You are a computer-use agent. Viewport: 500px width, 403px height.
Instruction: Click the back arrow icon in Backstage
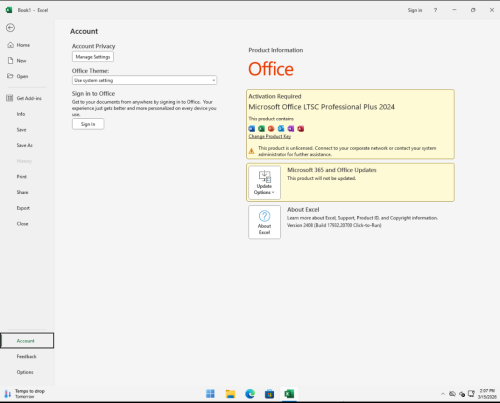10,28
